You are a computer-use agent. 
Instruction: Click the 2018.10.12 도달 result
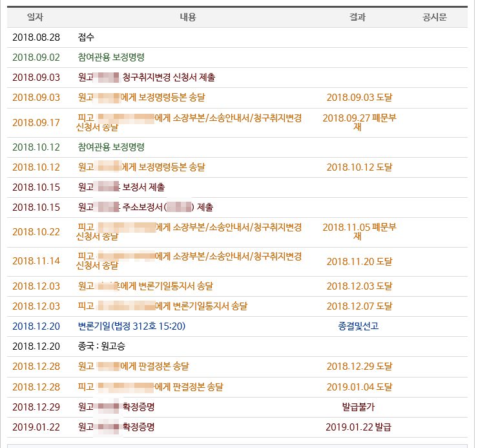coord(358,167)
